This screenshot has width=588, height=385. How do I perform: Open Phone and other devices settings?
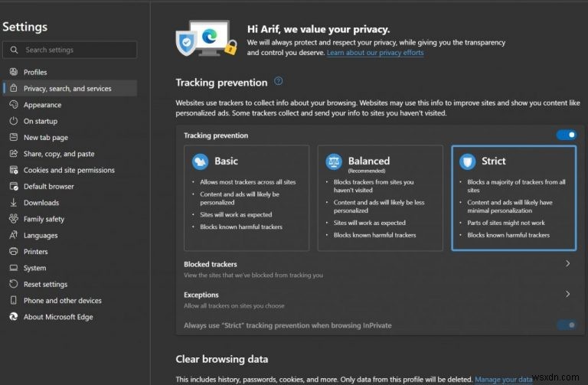pos(70,300)
